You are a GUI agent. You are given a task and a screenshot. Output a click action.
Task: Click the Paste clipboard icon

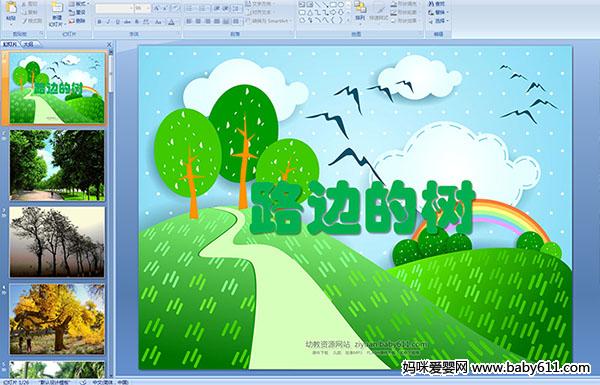point(11,8)
